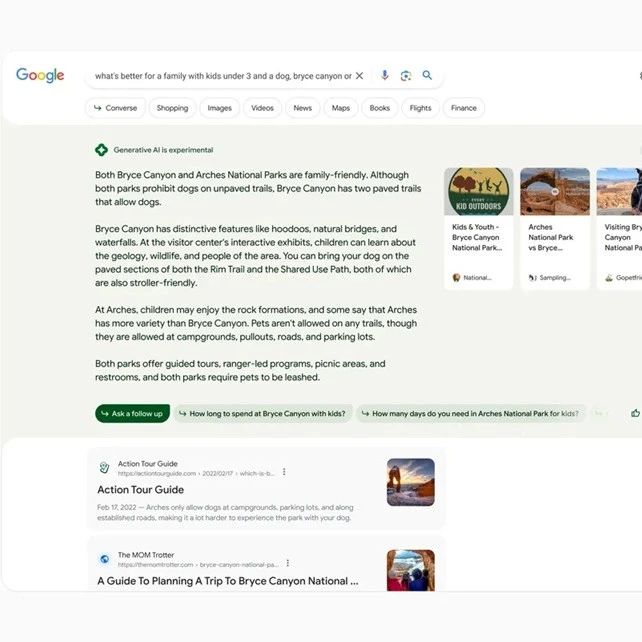
Task: Click the 'Generative AI is experimental' label
Action: click(163, 150)
